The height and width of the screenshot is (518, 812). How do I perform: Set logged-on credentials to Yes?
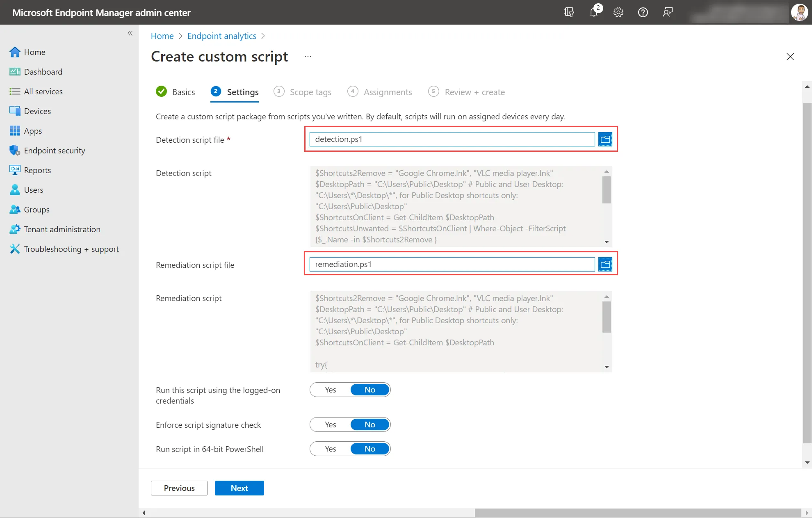click(x=331, y=390)
